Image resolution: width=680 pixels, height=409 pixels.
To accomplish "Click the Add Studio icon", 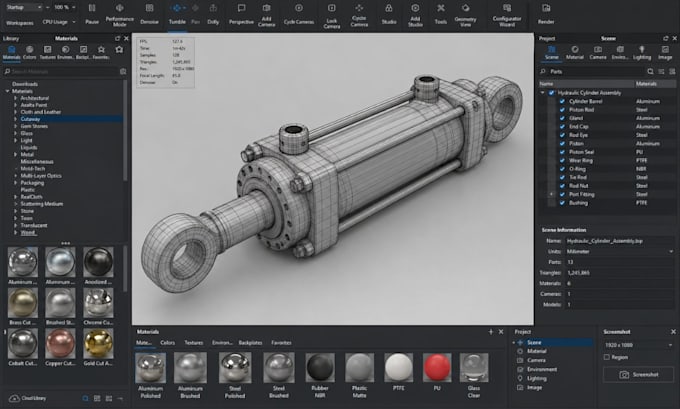I will [415, 8].
